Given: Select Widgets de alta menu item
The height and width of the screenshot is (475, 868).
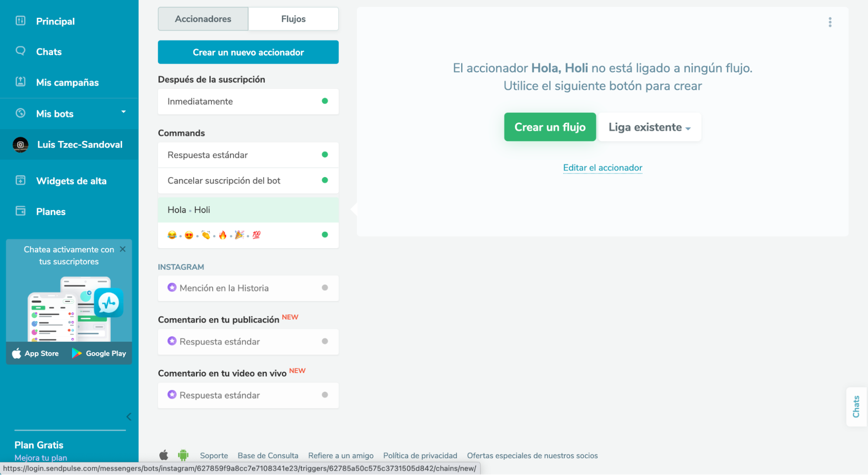Looking at the screenshot, I should coord(71,181).
